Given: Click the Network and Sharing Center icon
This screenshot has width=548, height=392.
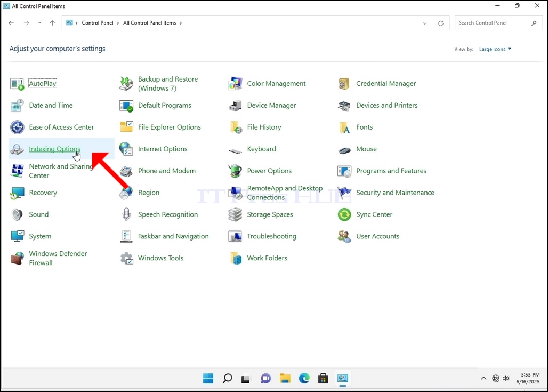Looking at the screenshot, I should 17,171.
